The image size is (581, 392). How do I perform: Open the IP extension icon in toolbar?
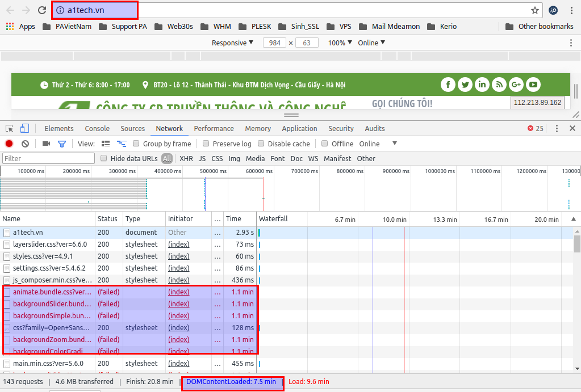point(553,10)
